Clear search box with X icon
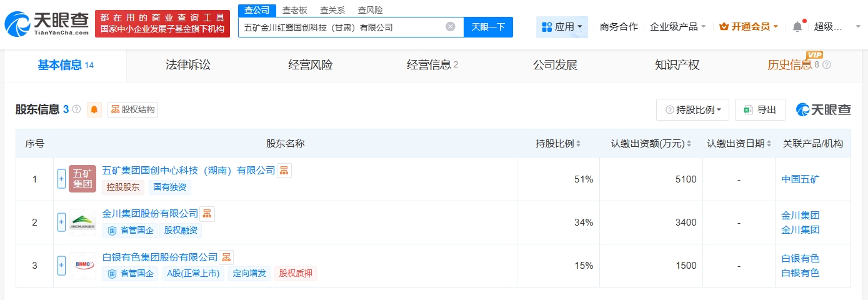The image size is (868, 300). tap(450, 27)
